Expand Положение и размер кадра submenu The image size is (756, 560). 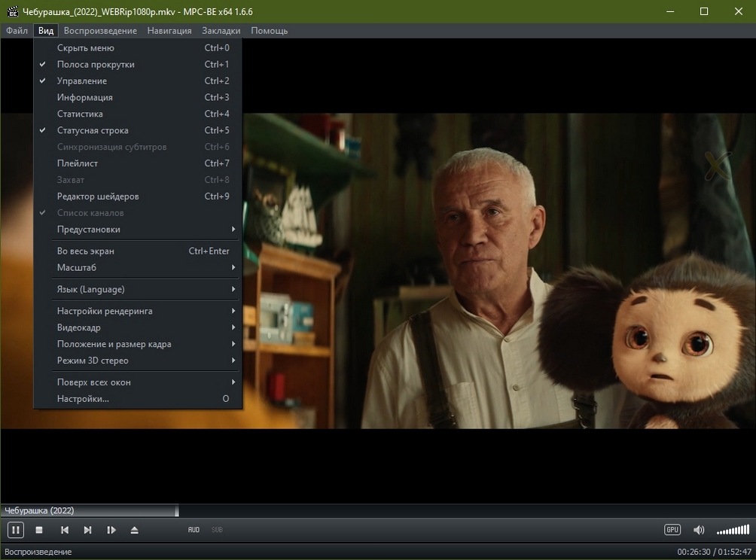pyautogui.click(x=138, y=344)
